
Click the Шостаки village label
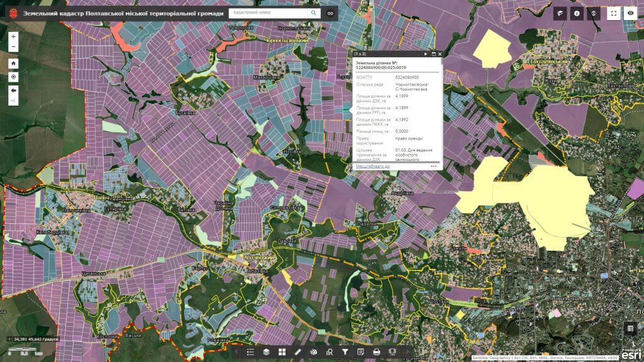438,301
